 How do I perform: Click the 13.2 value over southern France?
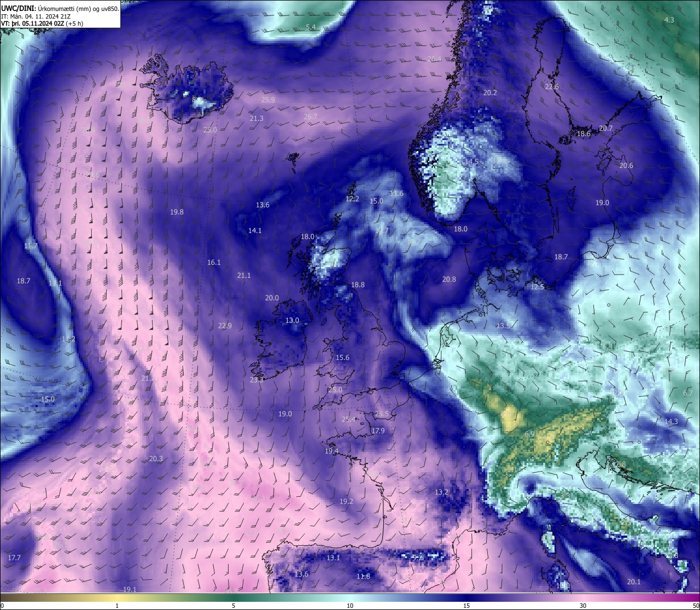(x=441, y=492)
